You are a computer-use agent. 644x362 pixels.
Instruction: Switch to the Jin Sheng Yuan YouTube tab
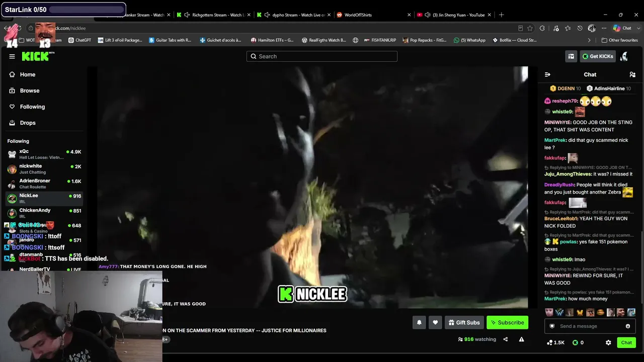[x=453, y=15]
